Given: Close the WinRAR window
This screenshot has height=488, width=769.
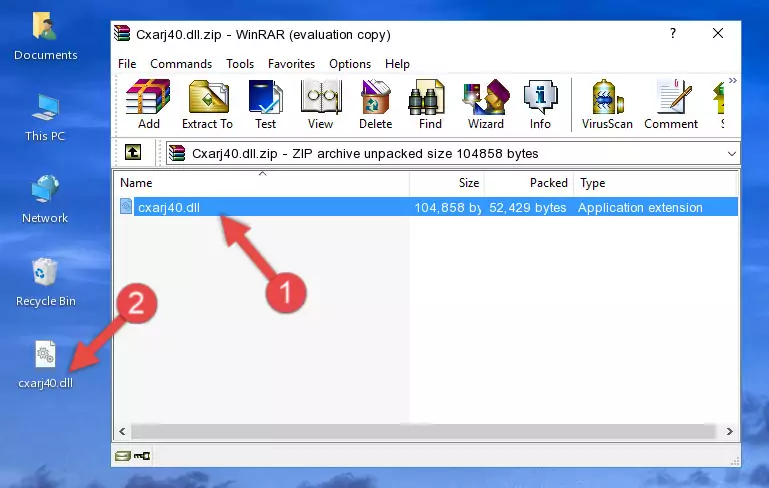Looking at the screenshot, I should click(718, 33).
